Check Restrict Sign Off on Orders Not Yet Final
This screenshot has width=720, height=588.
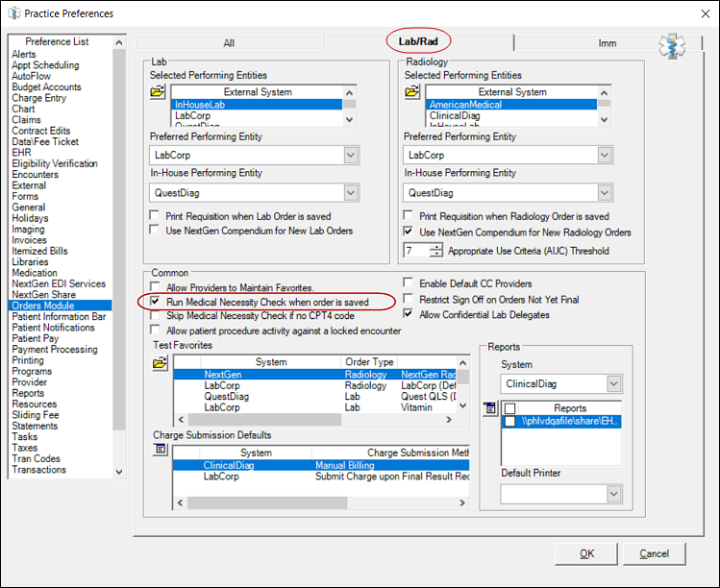tap(408, 299)
